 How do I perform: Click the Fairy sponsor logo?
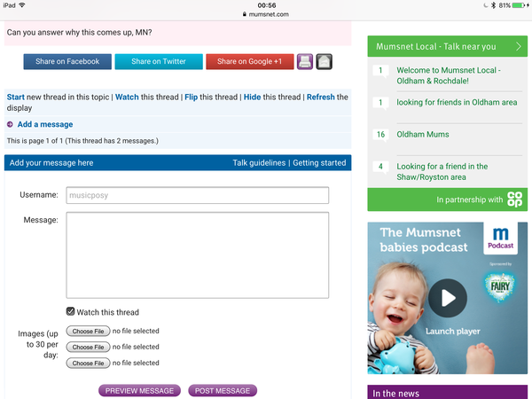[500, 286]
